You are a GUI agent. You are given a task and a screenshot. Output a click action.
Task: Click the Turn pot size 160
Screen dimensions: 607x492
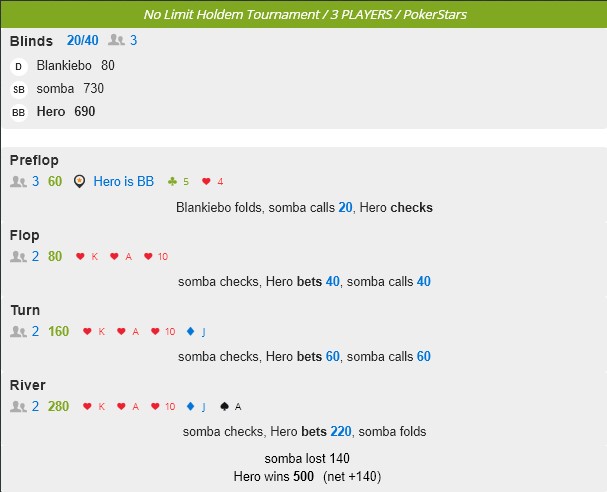[x=58, y=331]
